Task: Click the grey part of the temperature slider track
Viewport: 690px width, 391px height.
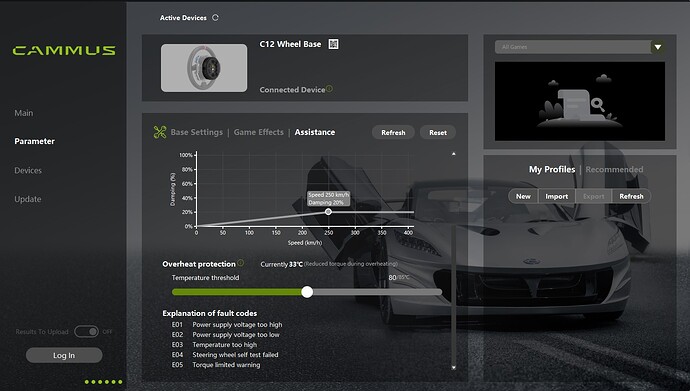Action: tap(377, 292)
